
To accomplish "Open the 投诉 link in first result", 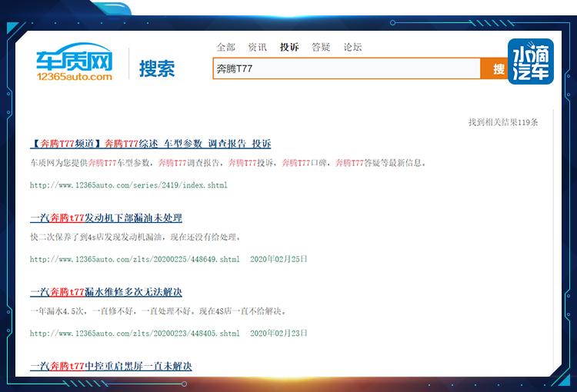I will 262,144.
